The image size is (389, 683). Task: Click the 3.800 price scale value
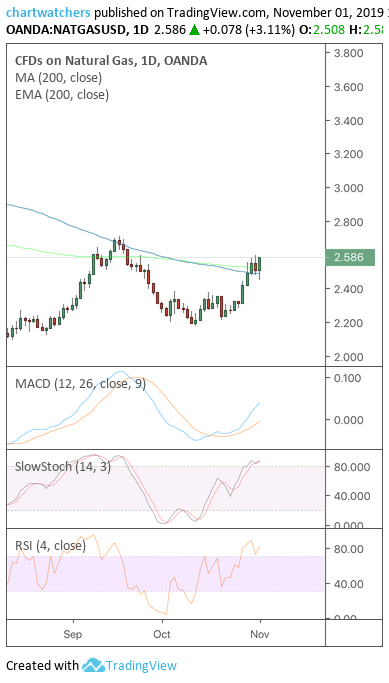(x=348, y=53)
